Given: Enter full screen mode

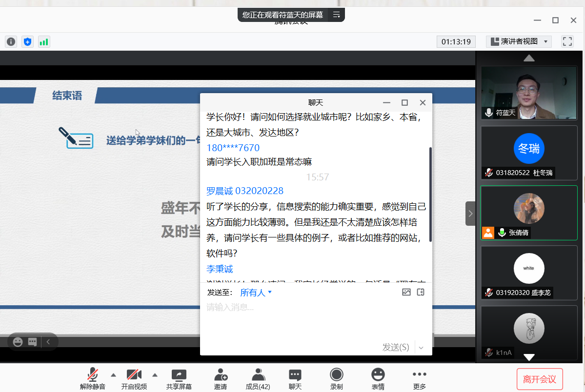Looking at the screenshot, I should [567, 41].
